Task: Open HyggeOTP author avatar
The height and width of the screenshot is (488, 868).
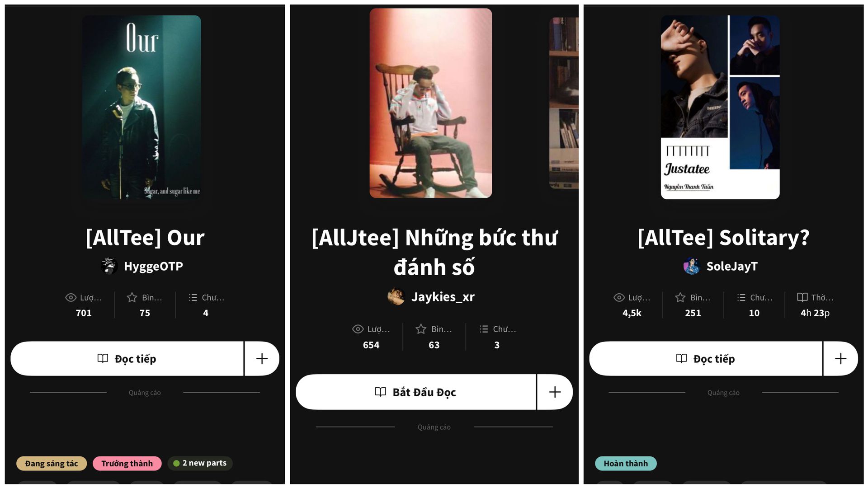Action: (x=109, y=266)
